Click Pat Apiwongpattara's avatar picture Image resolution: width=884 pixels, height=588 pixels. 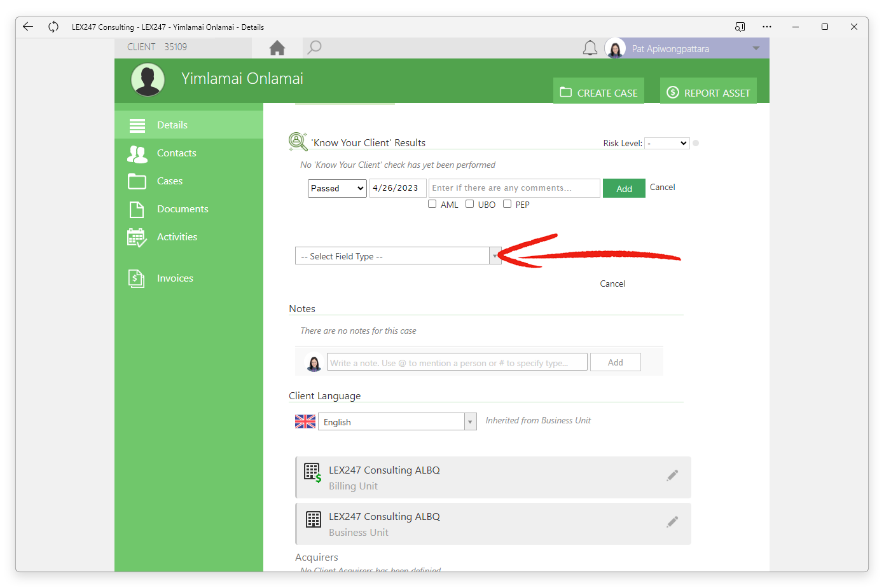(615, 48)
